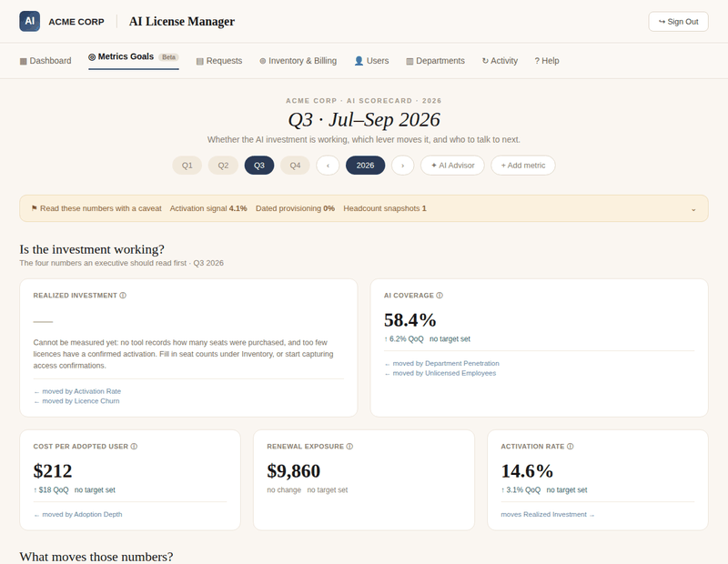Open the Help page
This screenshot has width=728, height=564.
pos(547,61)
